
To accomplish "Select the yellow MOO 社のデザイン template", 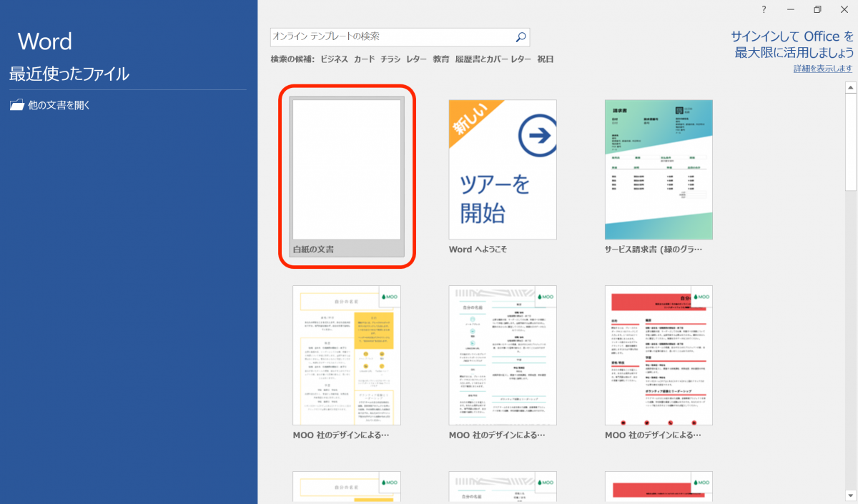I will pyautogui.click(x=346, y=355).
